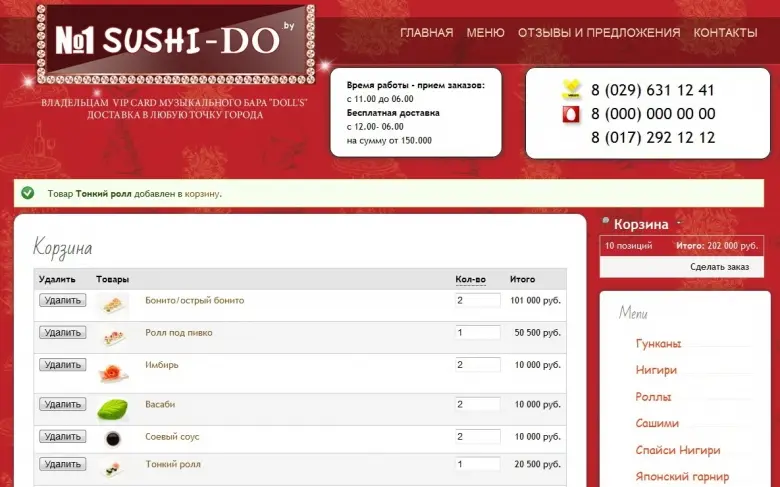
Task: Delete the Тонкий ролл row
Action: pos(63,464)
